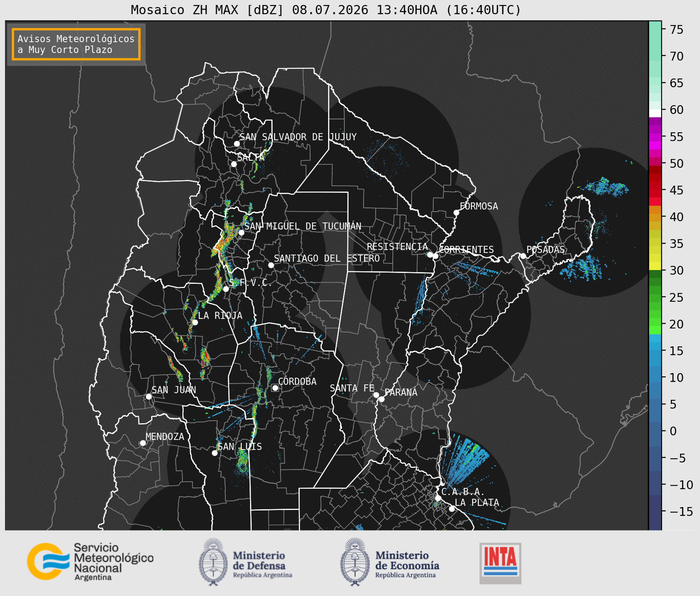Select the San Salvador de Jujuy city marker
Image resolution: width=700 pixels, height=596 pixels.
tap(237, 144)
